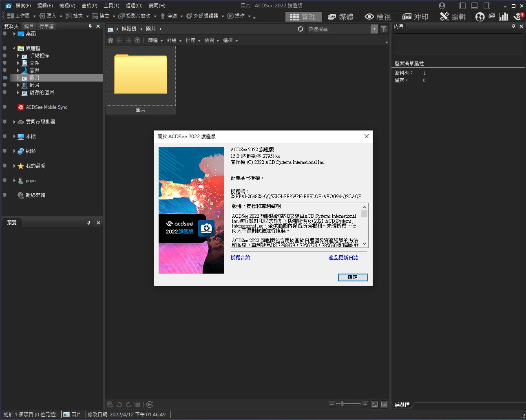Switch to 檢視 (View) mode
Viewport: 526px width, 420px height.
coord(378,17)
